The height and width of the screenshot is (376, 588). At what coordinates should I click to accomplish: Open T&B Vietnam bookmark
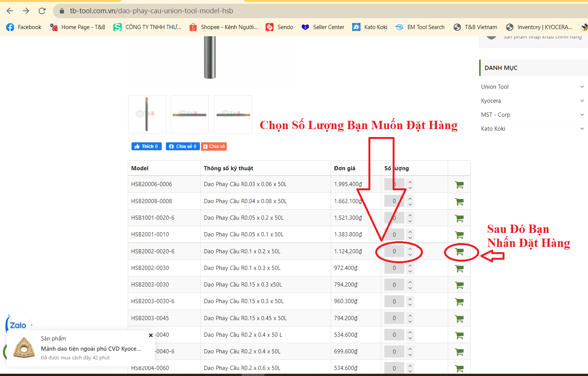click(x=475, y=27)
